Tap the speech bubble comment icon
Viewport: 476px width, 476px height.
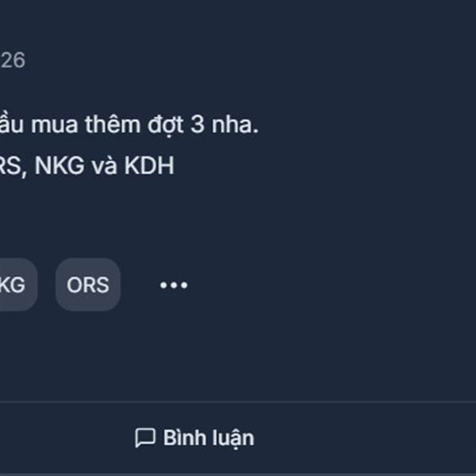pos(145,438)
